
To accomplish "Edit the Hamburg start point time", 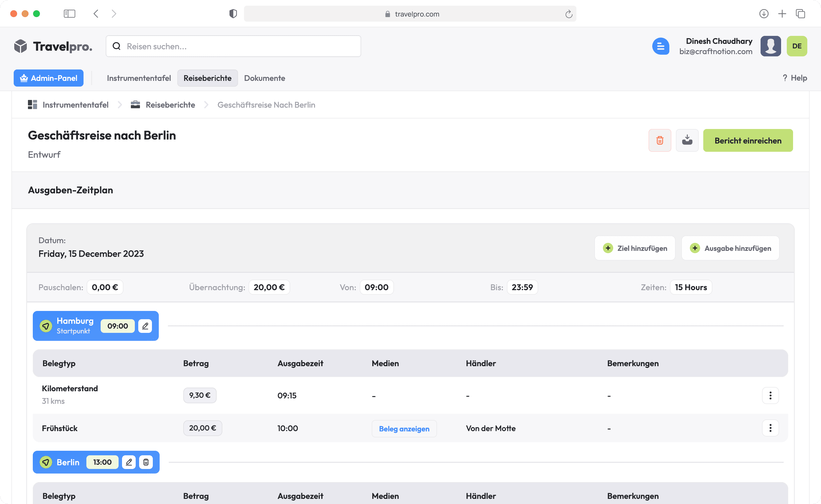I will pos(145,326).
